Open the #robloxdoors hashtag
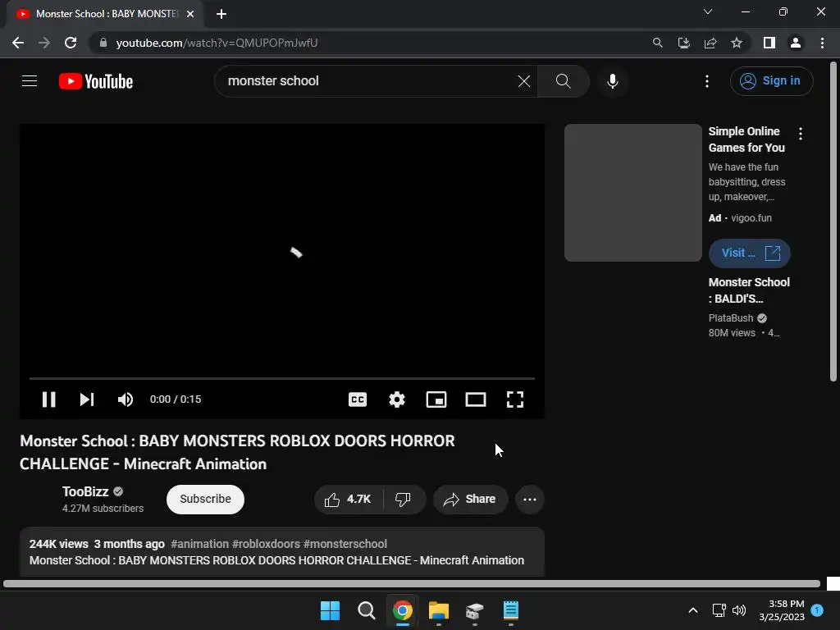840x630 pixels. tap(266, 544)
